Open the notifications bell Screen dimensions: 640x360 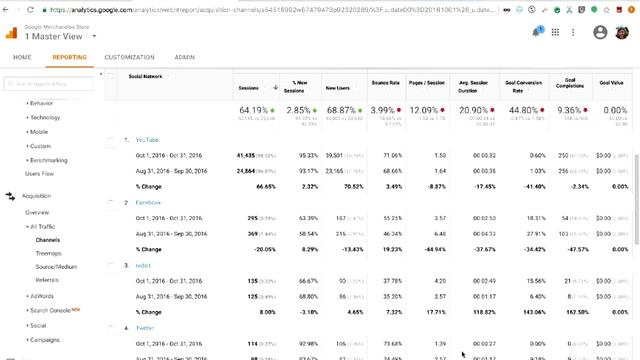(537, 32)
